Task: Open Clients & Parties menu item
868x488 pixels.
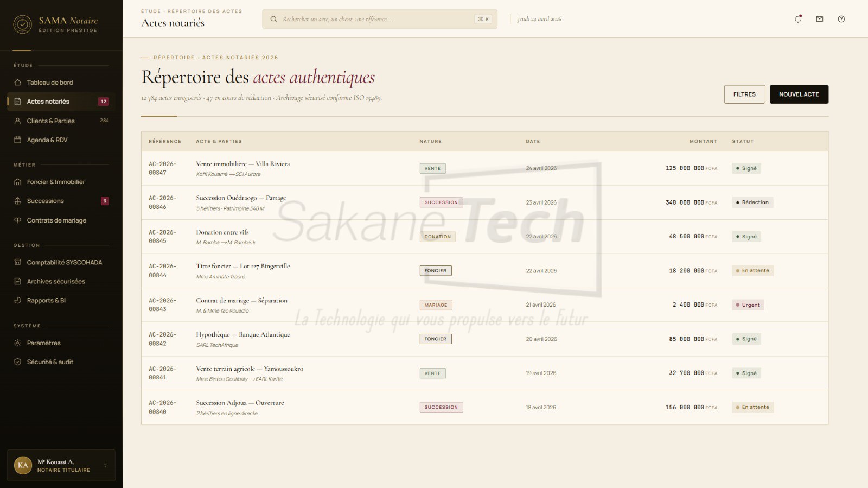Action: pyautogui.click(x=61, y=121)
